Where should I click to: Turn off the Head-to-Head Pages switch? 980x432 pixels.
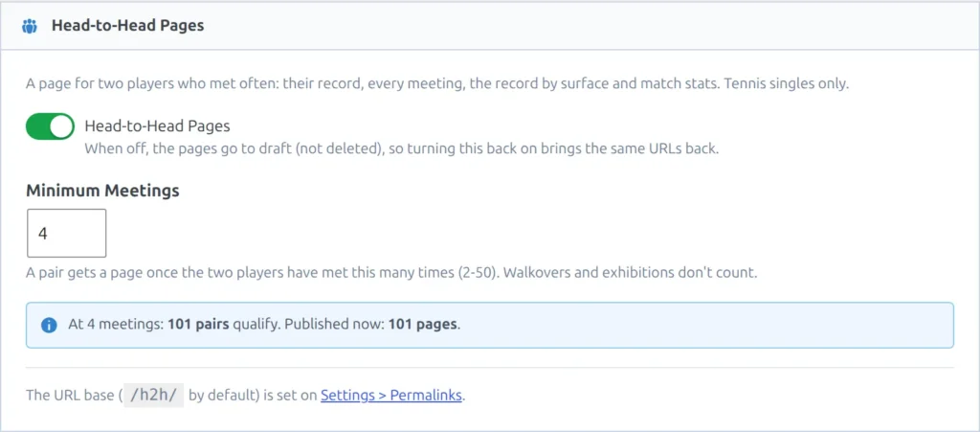pyautogui.click(x=50, y=126)
